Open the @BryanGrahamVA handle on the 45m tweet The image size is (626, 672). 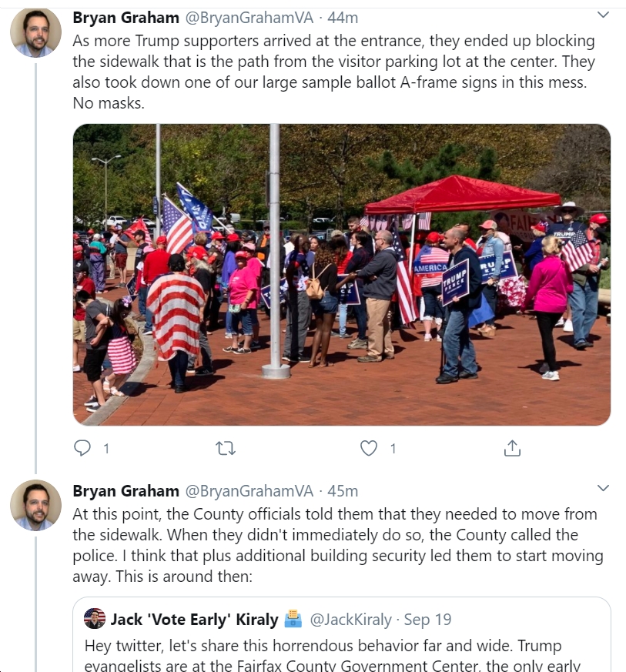[249, 490]
